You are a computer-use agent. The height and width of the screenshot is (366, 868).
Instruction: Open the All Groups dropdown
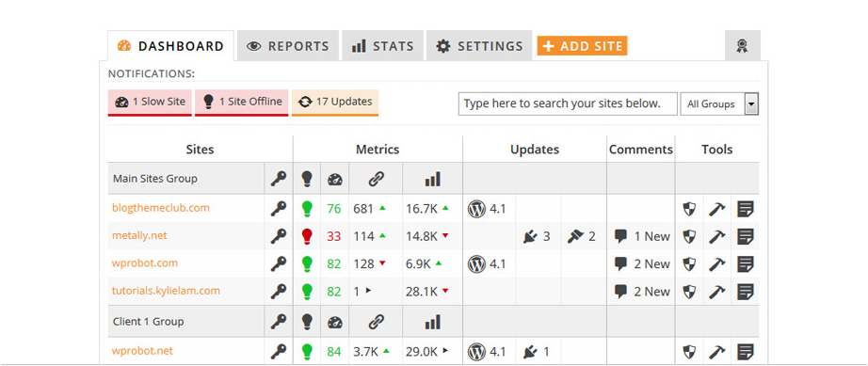(719, 103)
